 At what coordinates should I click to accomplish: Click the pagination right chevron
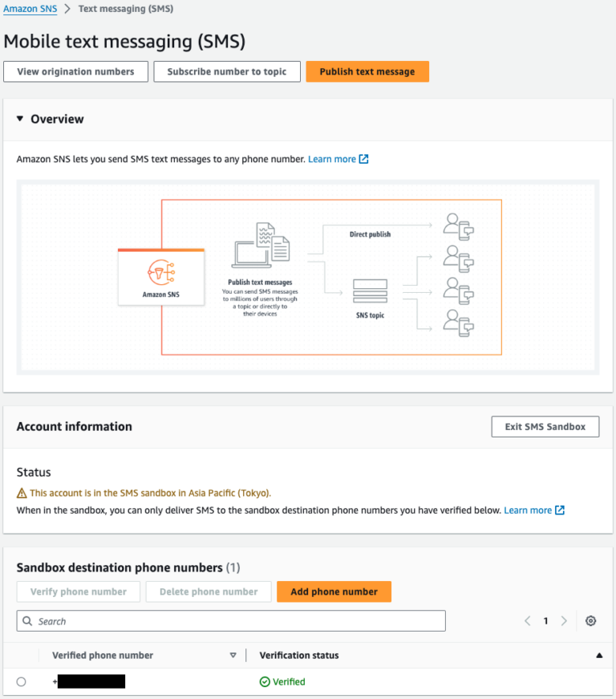pos(564,620)
